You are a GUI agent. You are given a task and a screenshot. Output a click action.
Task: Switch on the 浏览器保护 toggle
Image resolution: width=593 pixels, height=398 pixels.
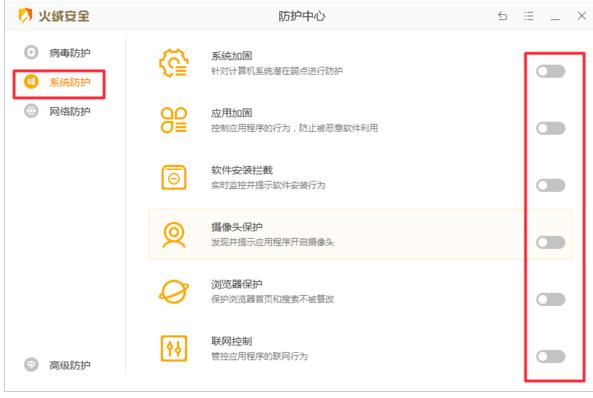(x=551, y=300)
